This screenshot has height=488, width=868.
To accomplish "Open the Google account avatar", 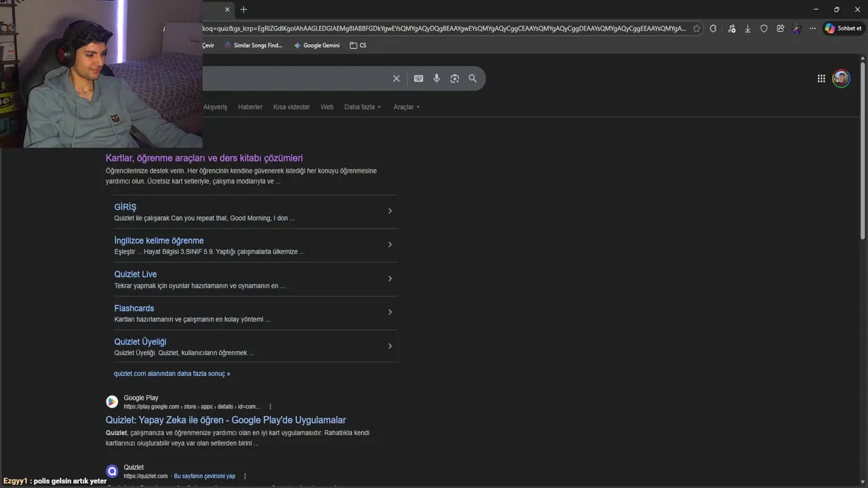I will (841, 79).
